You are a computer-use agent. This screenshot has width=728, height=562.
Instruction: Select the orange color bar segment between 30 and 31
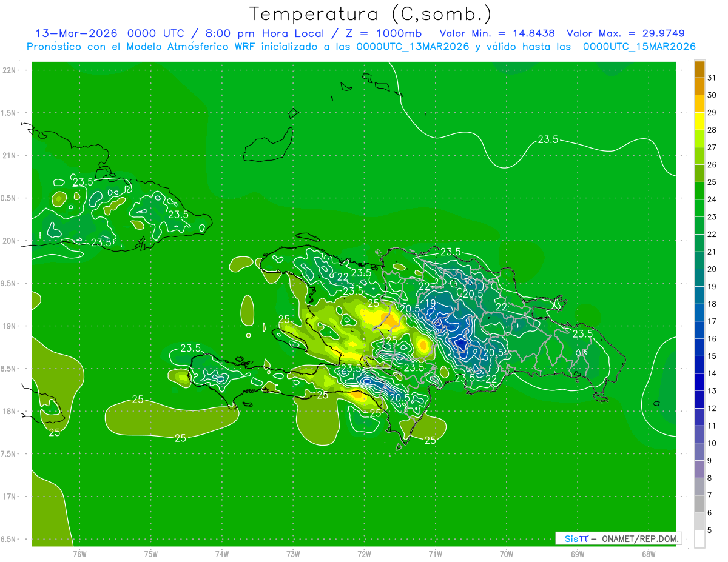coord(699,86)
